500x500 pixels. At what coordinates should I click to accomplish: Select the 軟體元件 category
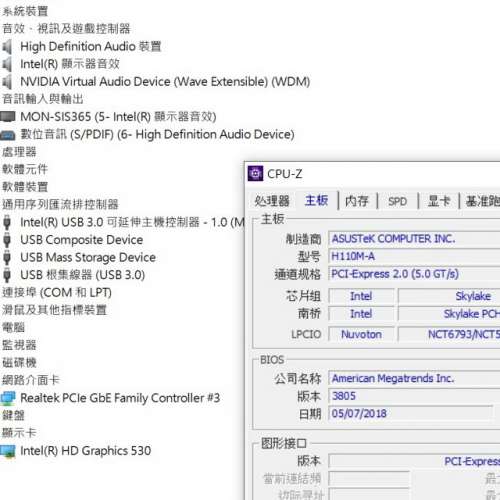(x=25, y=169)
